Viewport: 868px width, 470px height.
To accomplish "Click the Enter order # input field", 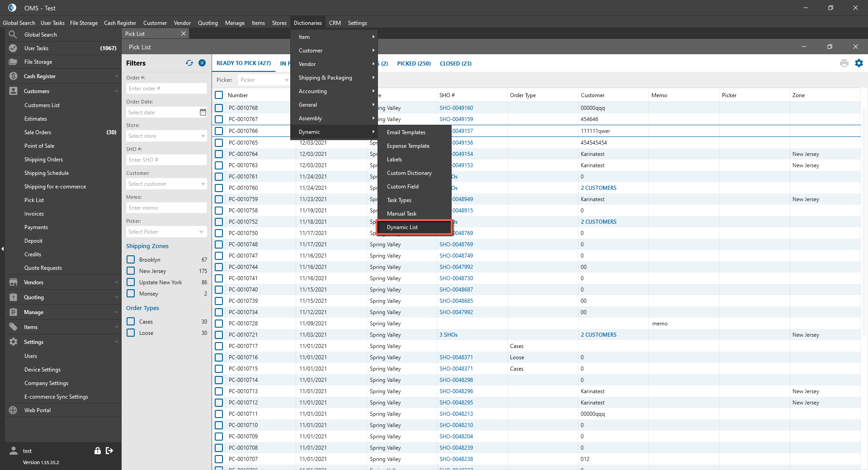I will point(166,89).
